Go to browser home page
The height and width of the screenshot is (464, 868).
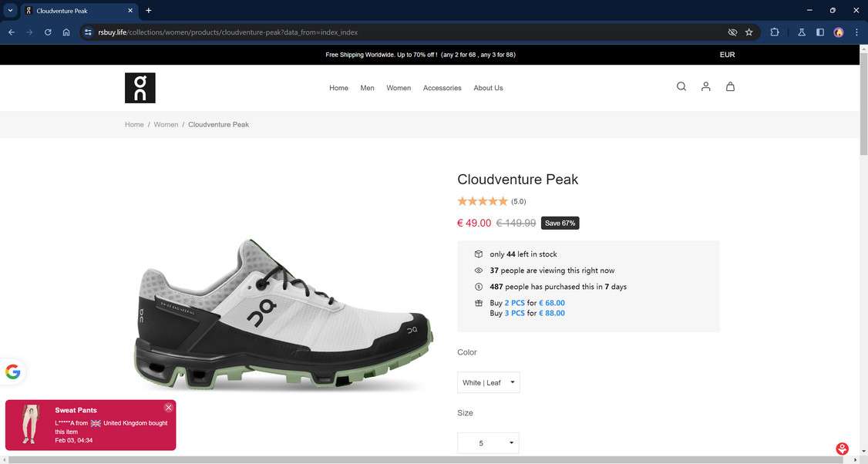(66, 32)
